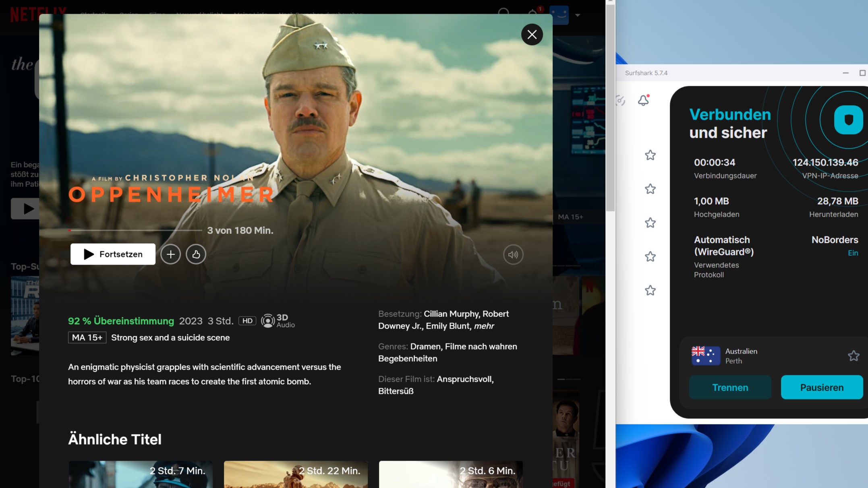The image size is (868, 488).
Task: Click the Netflix blue profile avatar
Action: coord(559,15)
